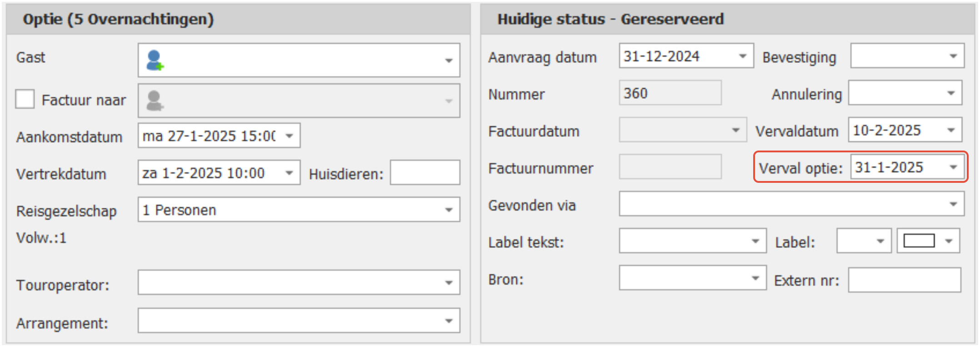The width and height of the screenshot is (980, 347).
Task: Expand the Aankomstdatum date picker
Action: pos(289,136)
